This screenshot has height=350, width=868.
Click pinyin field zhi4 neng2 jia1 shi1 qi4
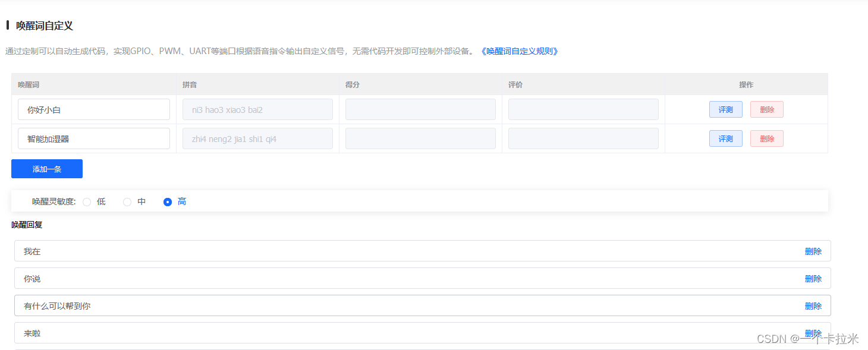tap(257, 138)
